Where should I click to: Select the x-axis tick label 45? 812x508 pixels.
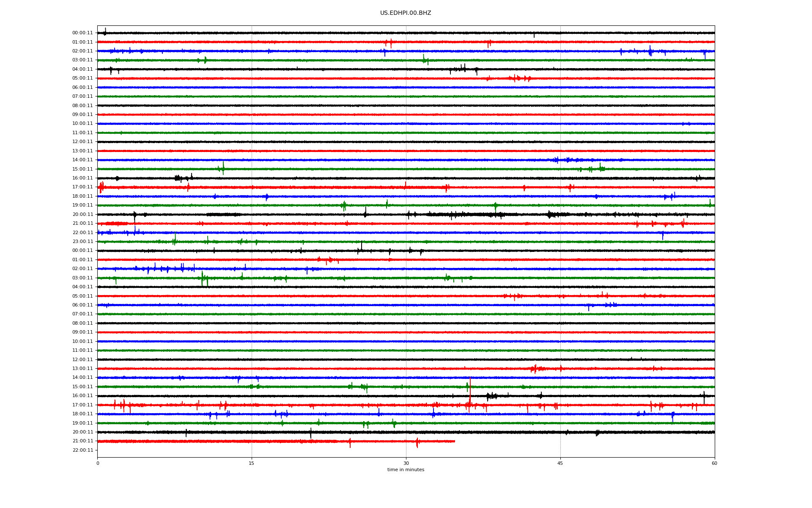pyautogui.click(x=560, y=463)
